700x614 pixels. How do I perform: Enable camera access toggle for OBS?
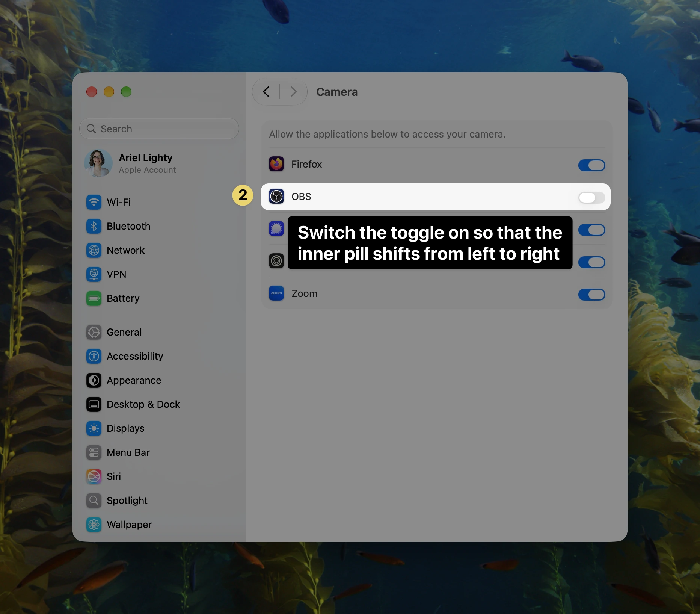pyautogui.click(x=591, y=198)
